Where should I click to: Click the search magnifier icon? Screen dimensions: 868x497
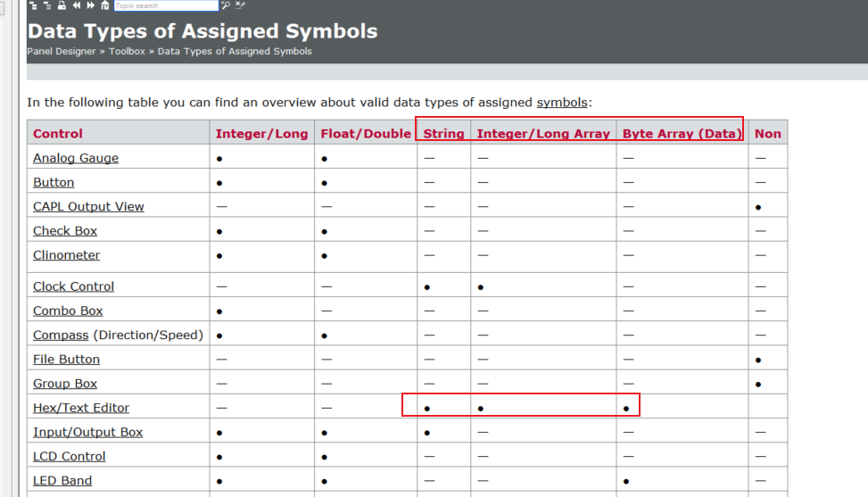(226, 5)
